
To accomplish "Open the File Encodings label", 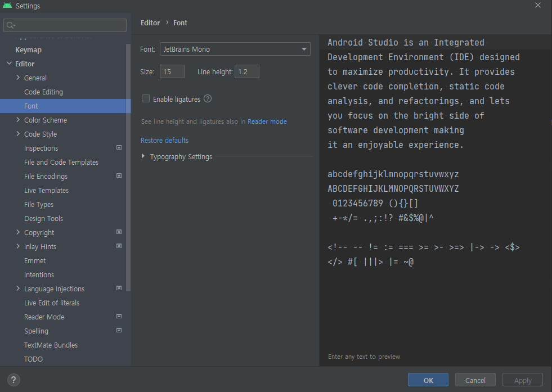I will (x=46, y=177).
